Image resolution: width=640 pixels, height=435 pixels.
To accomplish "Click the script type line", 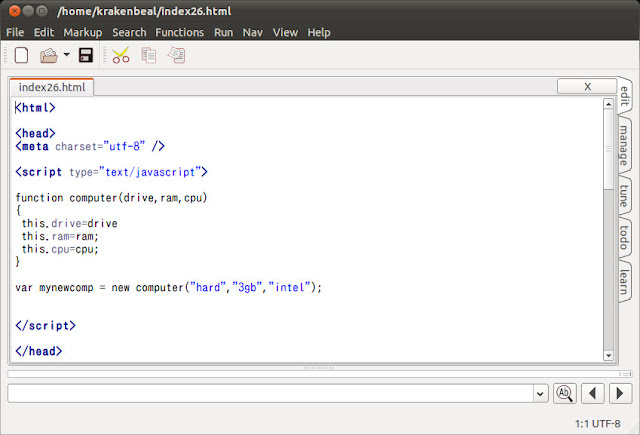I will 111,172.
